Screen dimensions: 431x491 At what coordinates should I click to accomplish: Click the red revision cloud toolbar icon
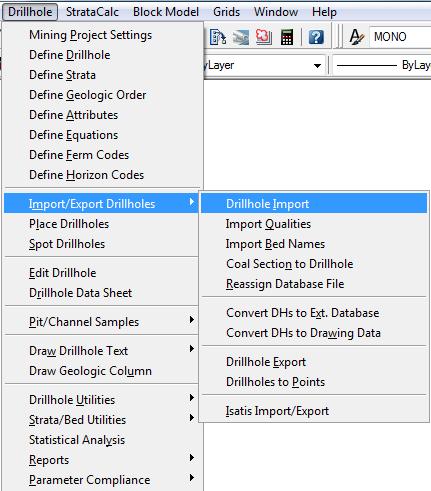tap(264, 37)
